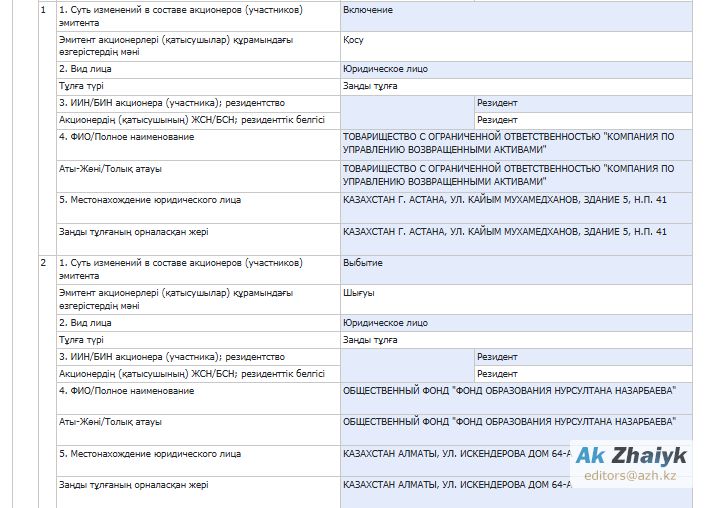Screen dimensions: 714x508
Task: Click Astana address beside "Местонахождение юридического лица"
Action: 504,200
